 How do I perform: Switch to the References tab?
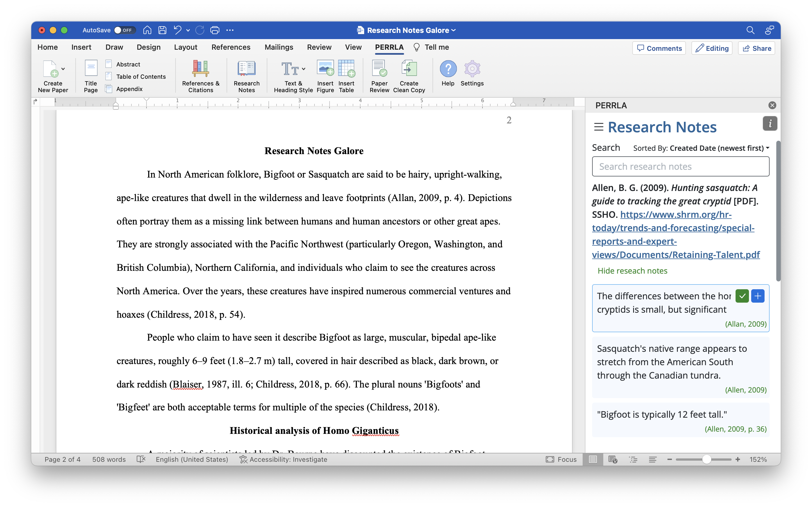pyautogui.click(x=230, y=47)
